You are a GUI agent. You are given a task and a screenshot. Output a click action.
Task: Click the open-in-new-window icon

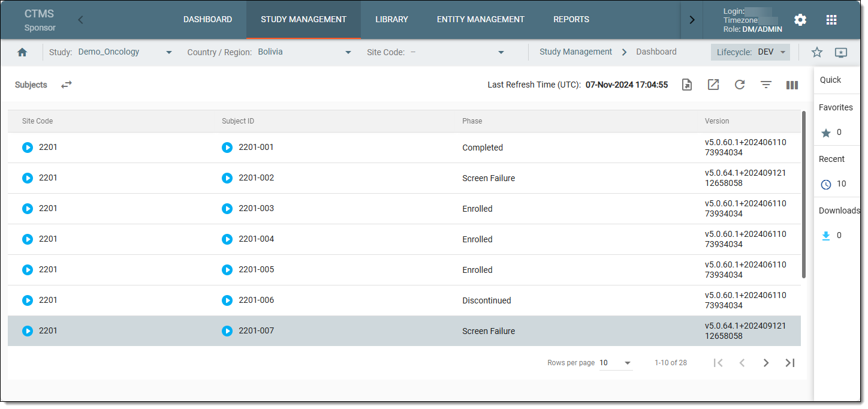coord(713,85)
